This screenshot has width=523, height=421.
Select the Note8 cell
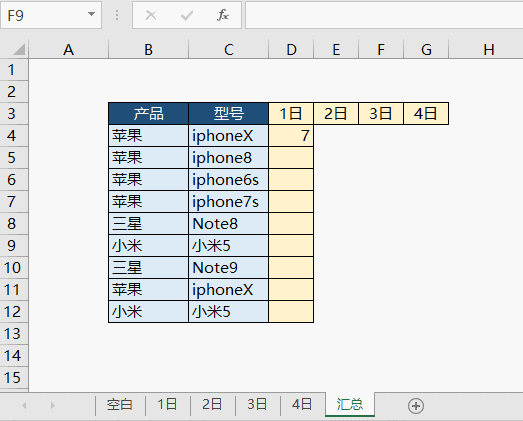(228, 224)
